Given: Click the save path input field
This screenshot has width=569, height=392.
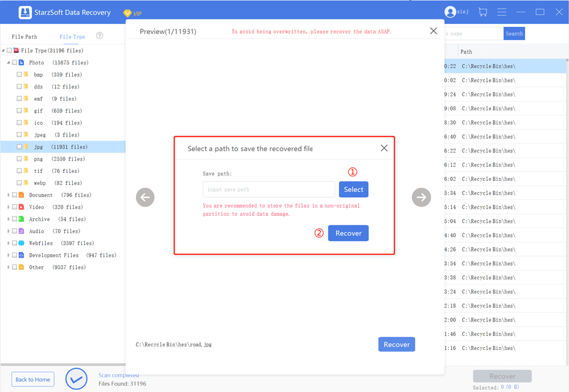Looking at the screenshot, I should point(269,189).
